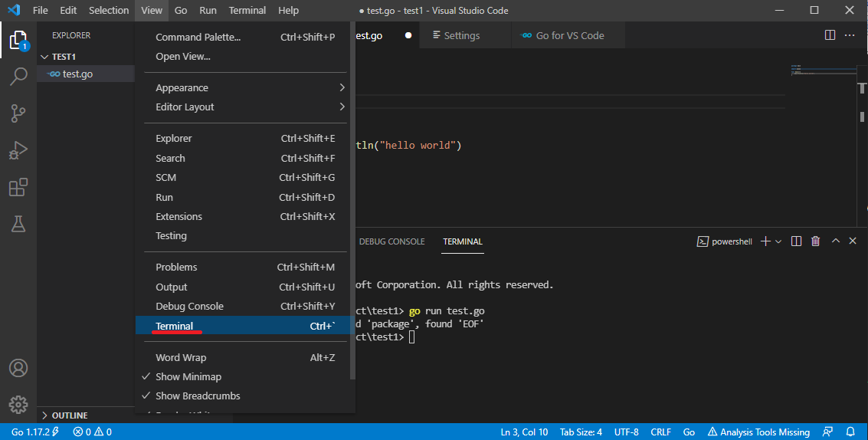868x440 pixels.
Task: Maximize the panel with up chevron
Action: coord(836,241)
